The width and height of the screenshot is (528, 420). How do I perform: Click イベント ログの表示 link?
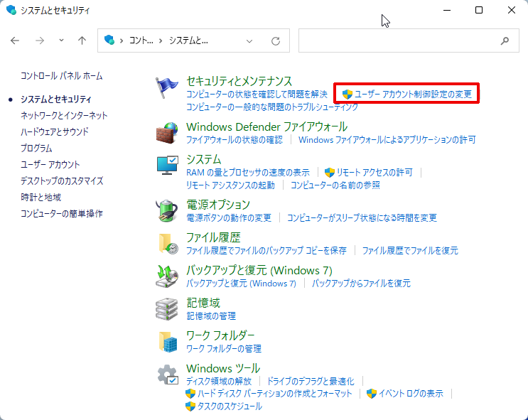411,394
